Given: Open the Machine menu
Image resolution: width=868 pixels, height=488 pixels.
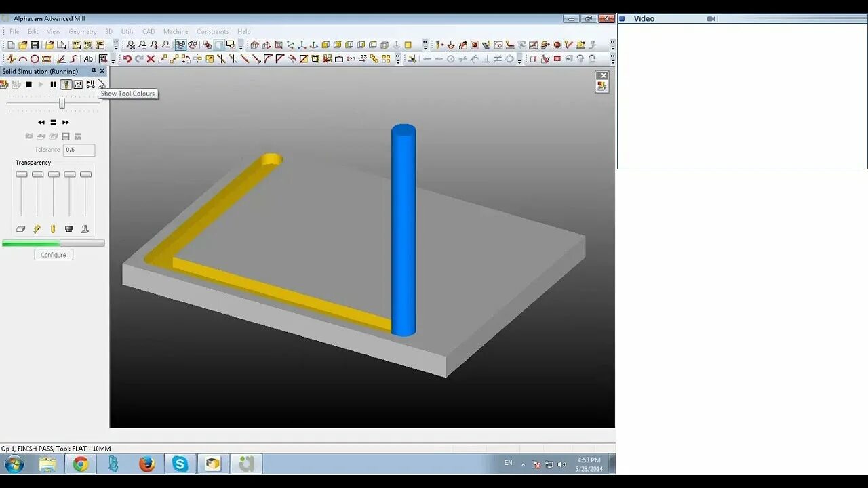Looking at the screenshot, I should tap(176, 31).
